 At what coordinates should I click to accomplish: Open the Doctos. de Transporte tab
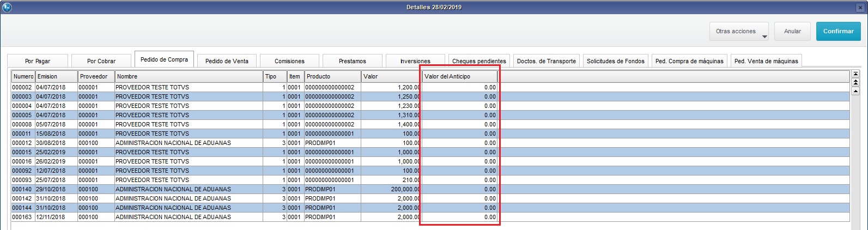547,61
